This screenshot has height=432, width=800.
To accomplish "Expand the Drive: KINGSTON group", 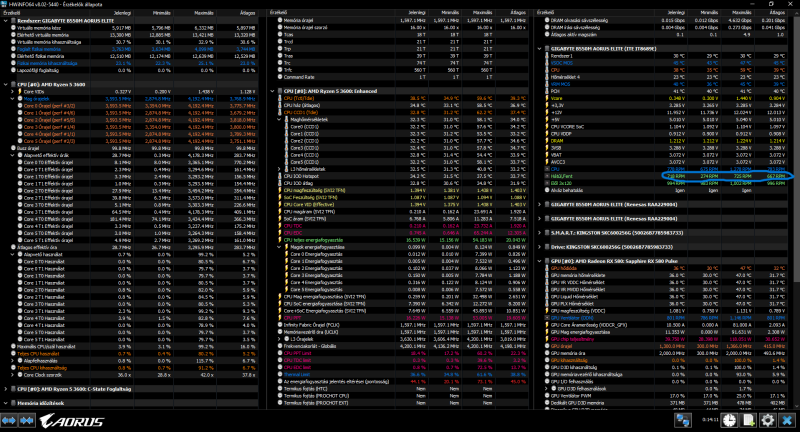I will tap(540, 247).
